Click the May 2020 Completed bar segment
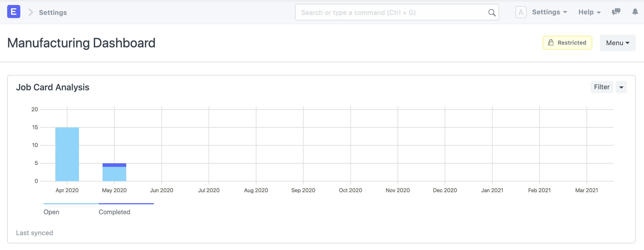Screen dimensions: 644x250 114,165
